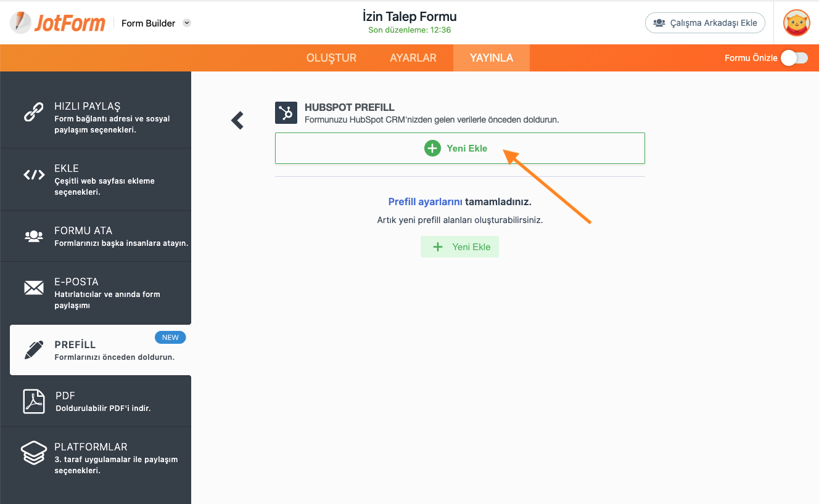The image size is (819, 504).
Task: Click the pencil Prefill icon
Action: click(x=34, y=350)
